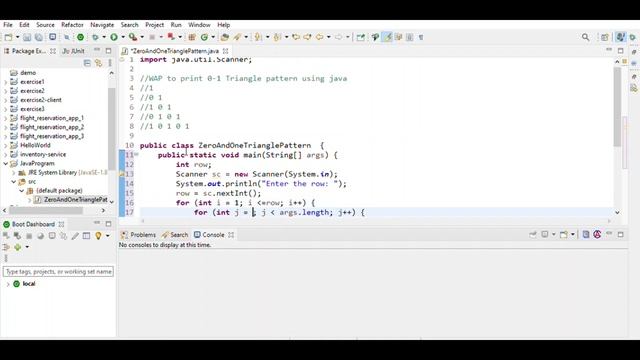
Task: Click the lightbulb icon in Boot Dashboard
Action: 98,236
